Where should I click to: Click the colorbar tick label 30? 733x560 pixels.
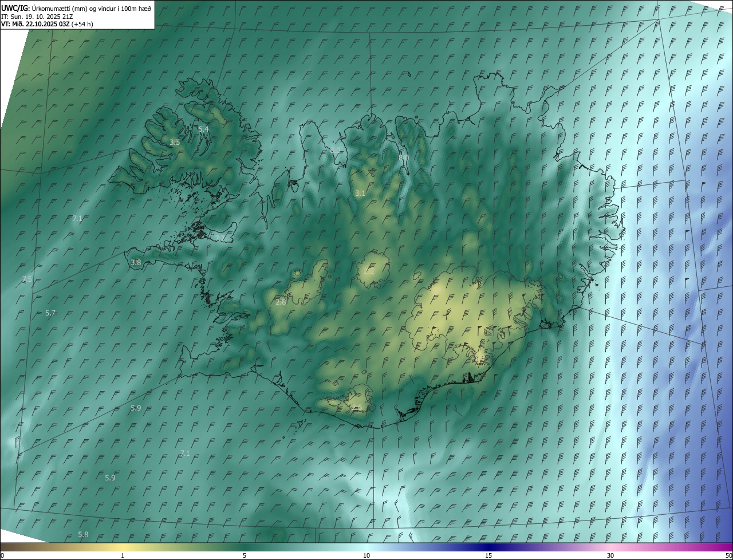[610, 555]
